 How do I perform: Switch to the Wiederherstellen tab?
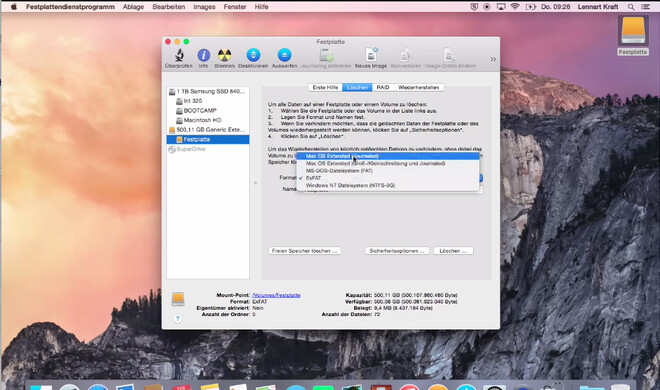tap(418, 88)
